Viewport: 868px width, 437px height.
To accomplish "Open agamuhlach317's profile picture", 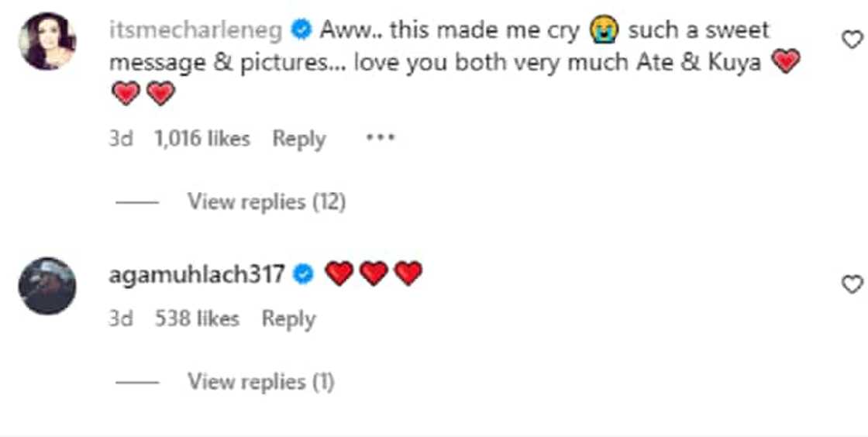I will pos(47,286).
